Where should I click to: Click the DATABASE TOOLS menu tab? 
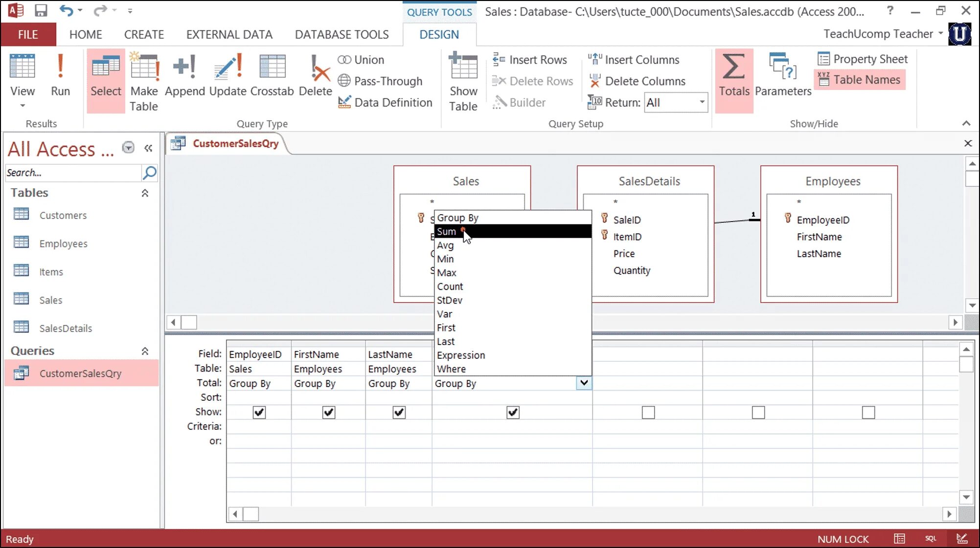pyautogui.click(x=342, y=34)
